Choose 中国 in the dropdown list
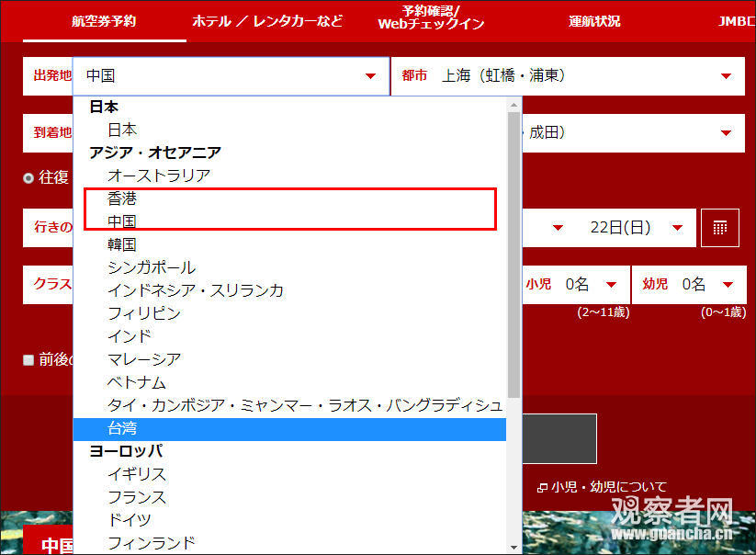 pyautogui.click(x=289, y=221)
